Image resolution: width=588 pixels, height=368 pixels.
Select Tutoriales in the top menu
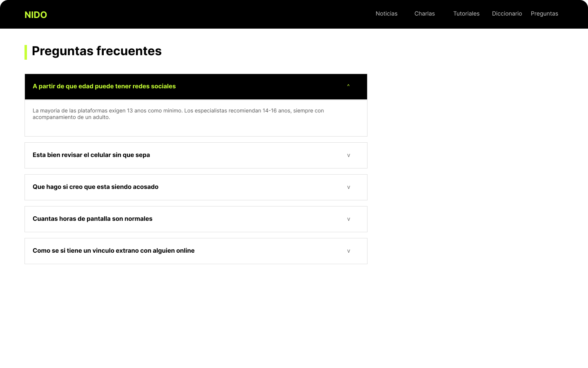(466, 13)
